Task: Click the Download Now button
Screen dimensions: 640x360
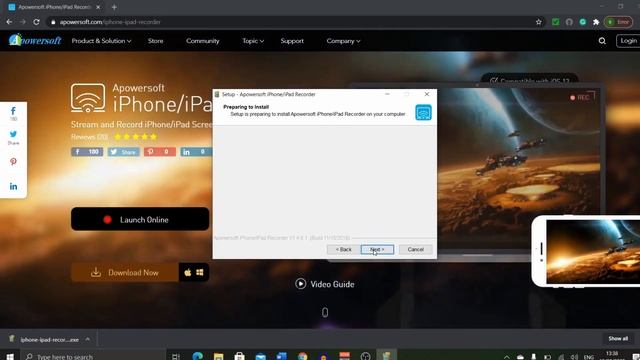Action: pyautogui.click(x=125, y=272)
